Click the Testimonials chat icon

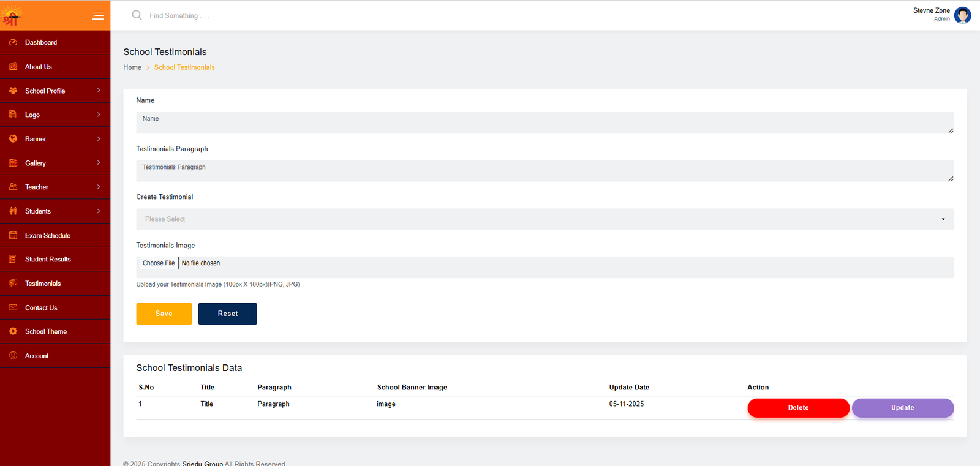point(13,284)
